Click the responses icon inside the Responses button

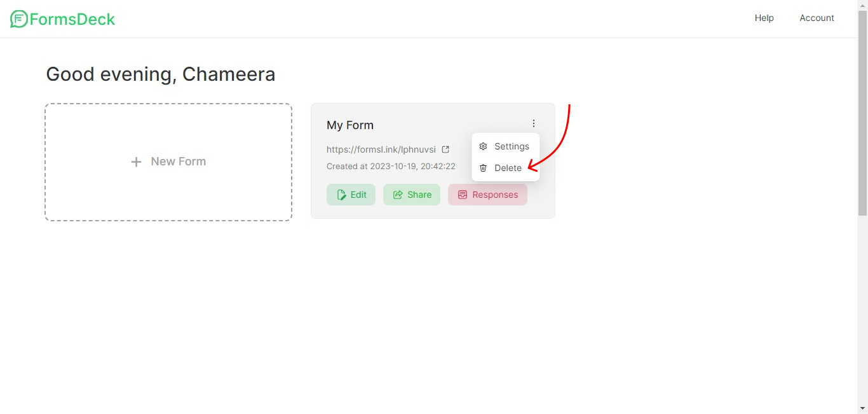click(x=462, y=194)
